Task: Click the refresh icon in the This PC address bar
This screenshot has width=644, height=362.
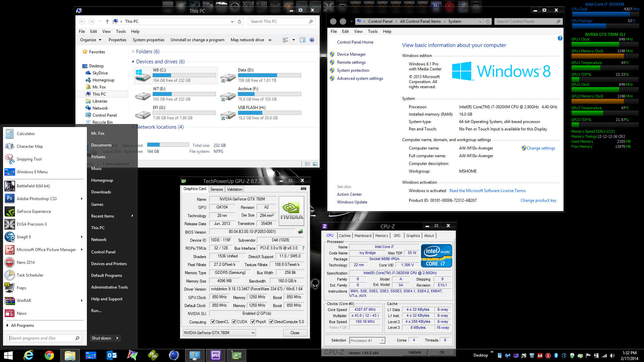Action: point(239,21)
